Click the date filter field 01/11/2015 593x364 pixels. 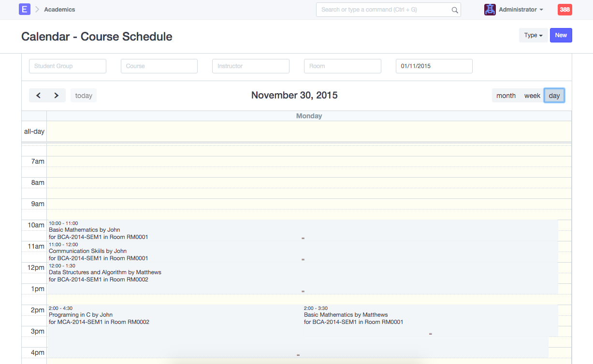point(434,66)
